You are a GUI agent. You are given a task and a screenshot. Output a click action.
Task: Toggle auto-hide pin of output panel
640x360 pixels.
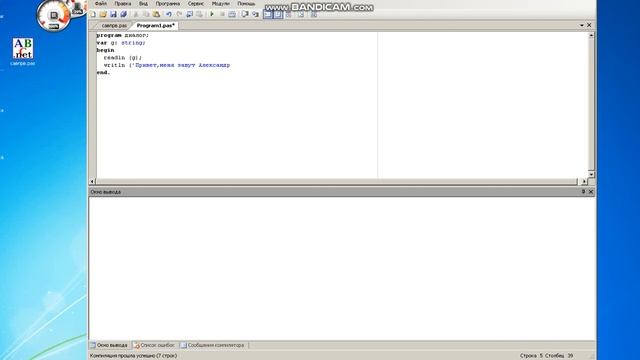[x=583, y=192]
